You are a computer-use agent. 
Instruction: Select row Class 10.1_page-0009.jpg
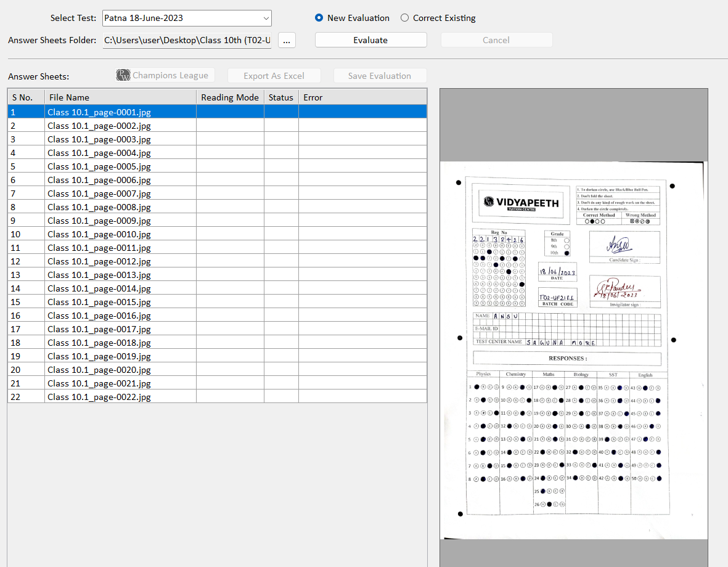[217, 220]
